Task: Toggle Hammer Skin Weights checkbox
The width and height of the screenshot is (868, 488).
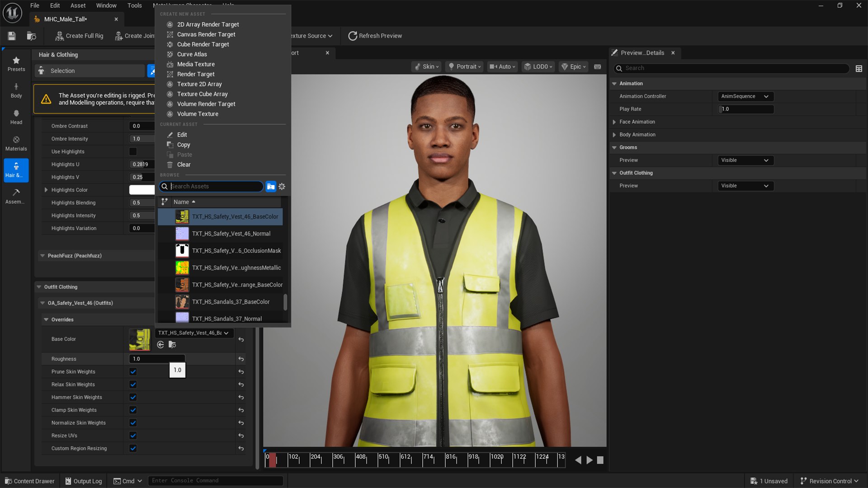Action: [x=133, y=397]
